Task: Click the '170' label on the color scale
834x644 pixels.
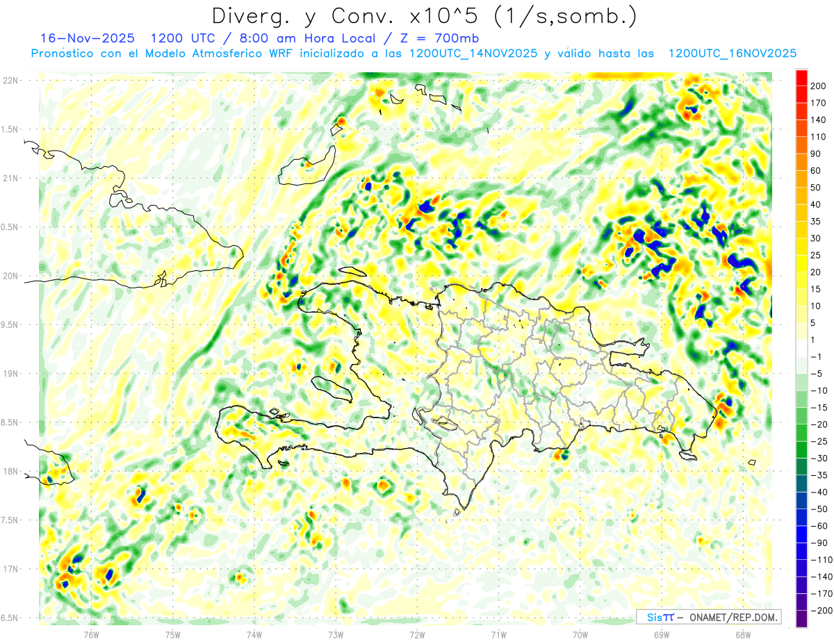Action: 819,103
